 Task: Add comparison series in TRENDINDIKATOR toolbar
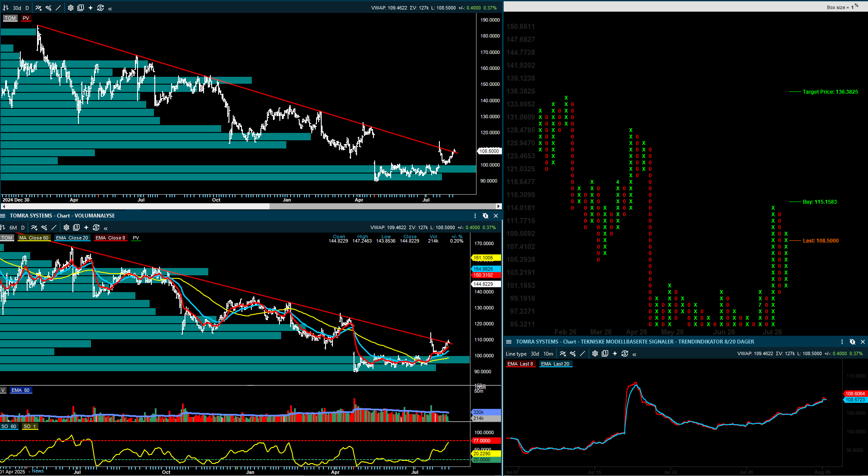coord(573,354)
